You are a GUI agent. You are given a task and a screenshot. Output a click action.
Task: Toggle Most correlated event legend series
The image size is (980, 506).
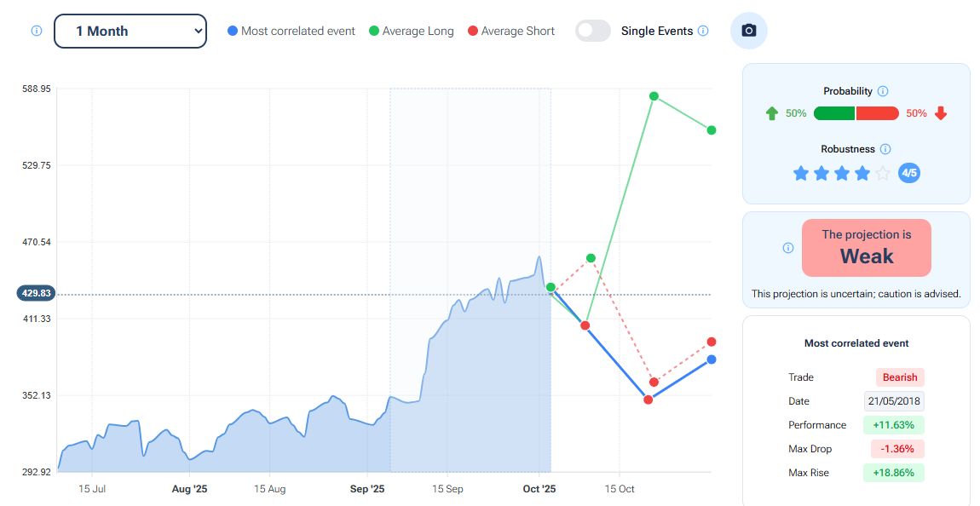(291, 31)
